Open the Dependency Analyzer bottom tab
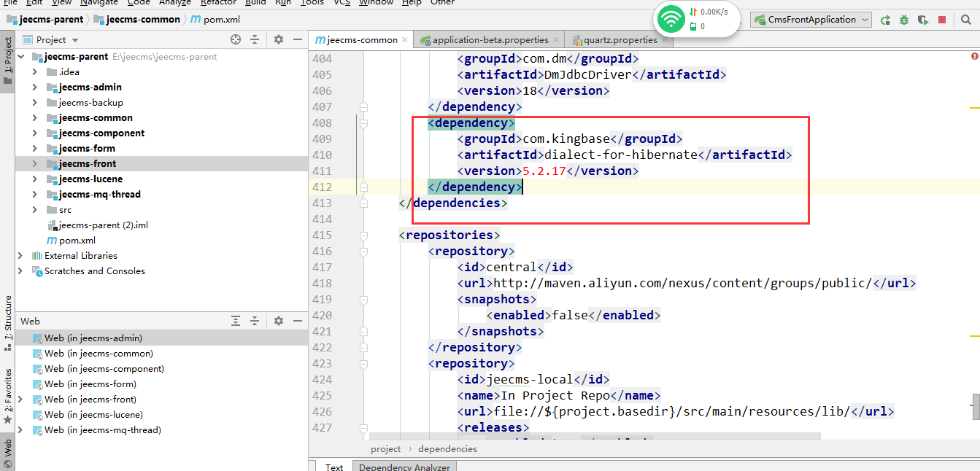Viewport: 980px width, 471px height. coord(404,467)
